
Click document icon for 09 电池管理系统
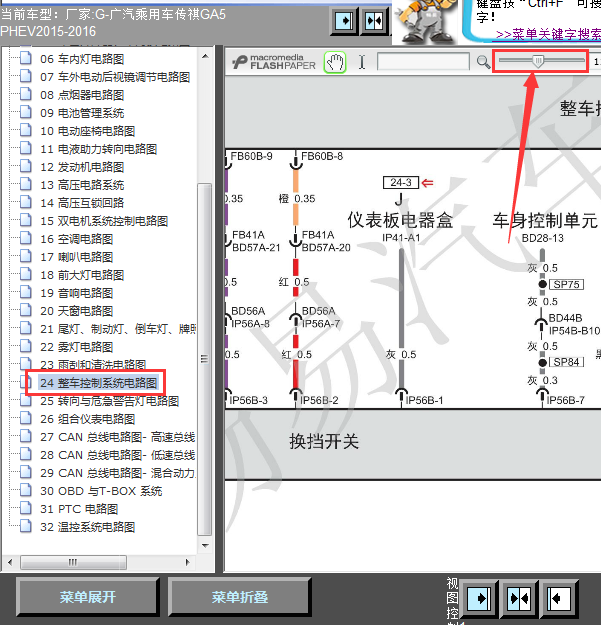coord(26,112)
